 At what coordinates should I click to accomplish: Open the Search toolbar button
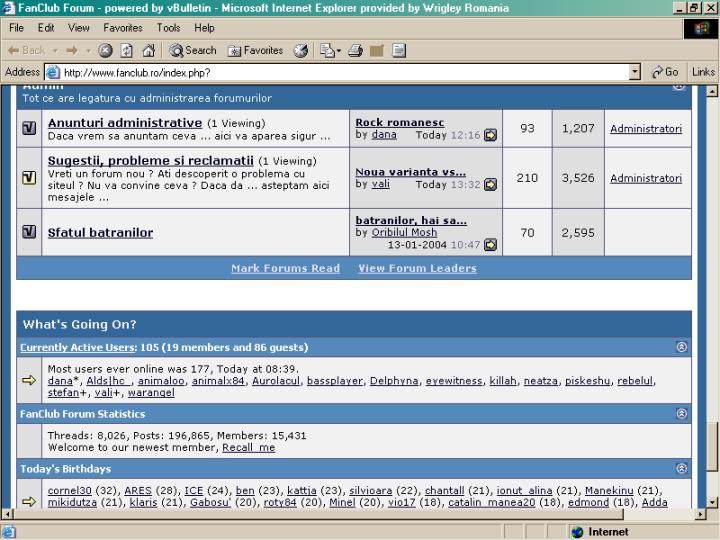(x=192, y=51)
